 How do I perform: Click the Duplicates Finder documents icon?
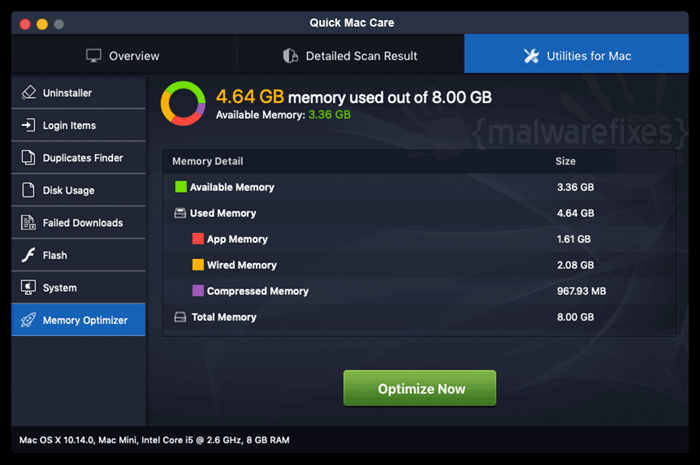tap(29, 158)
